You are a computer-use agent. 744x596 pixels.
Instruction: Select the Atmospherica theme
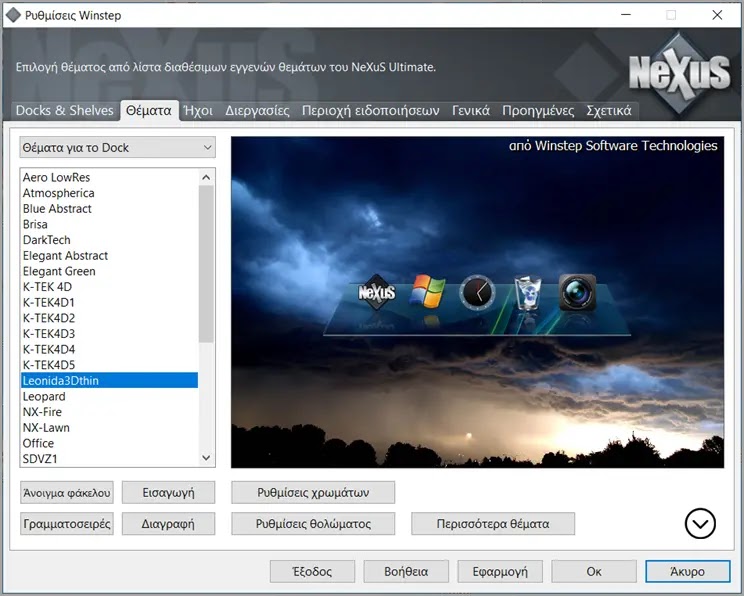(x=109, y=193)
